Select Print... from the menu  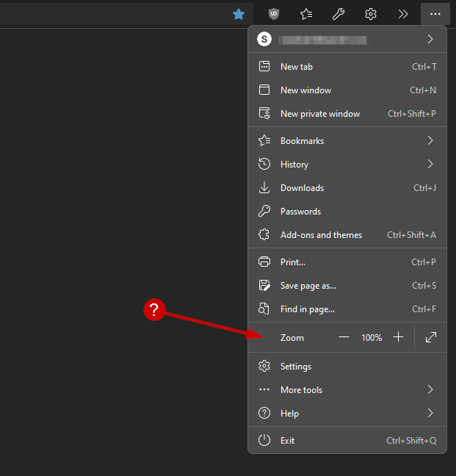pyautogui.click(x=347, y=262)
